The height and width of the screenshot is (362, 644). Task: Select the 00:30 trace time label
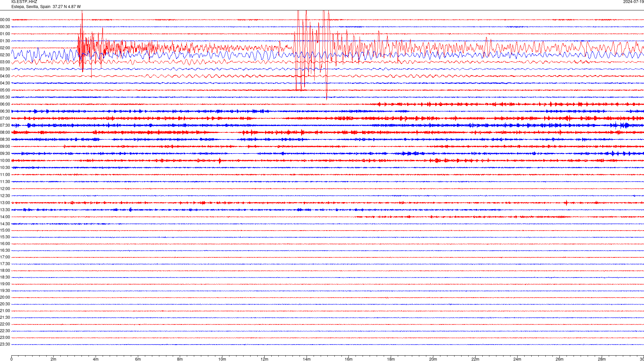pos(5,27)
